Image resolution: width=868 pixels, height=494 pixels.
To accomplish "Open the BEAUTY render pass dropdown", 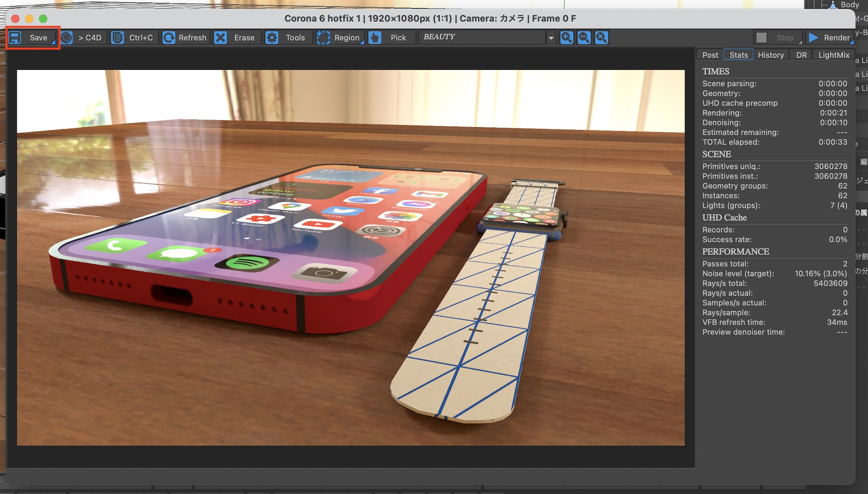I will pyautogui.click(x=550, y=38).
